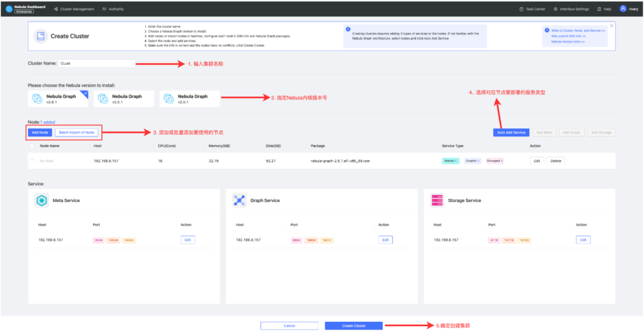Click the Nebula Graph v2.5.1 logo icon

pos(103,99)
